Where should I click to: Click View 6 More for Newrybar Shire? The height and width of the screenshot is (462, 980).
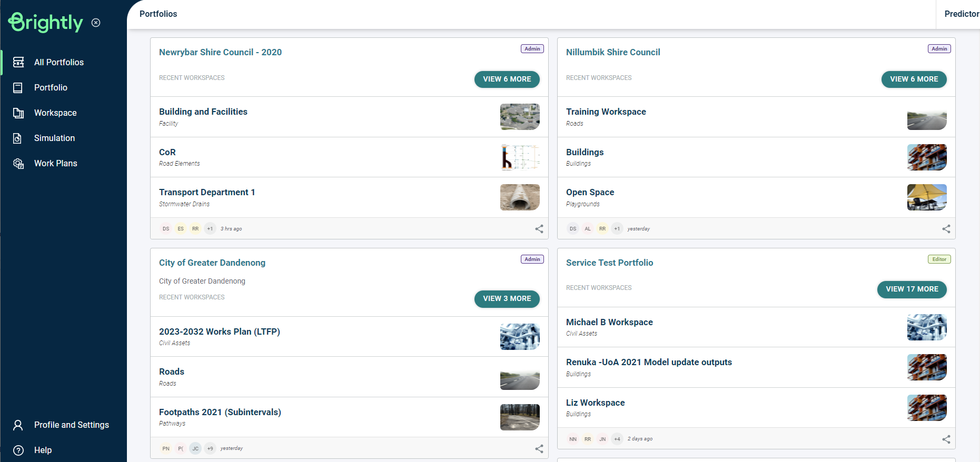pyautogui.click(x=507, y=79)
